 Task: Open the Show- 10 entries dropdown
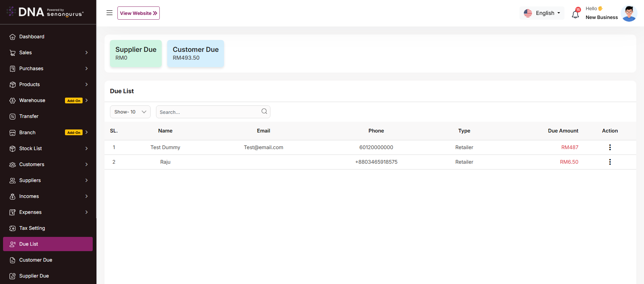click(x=130, y=112)
